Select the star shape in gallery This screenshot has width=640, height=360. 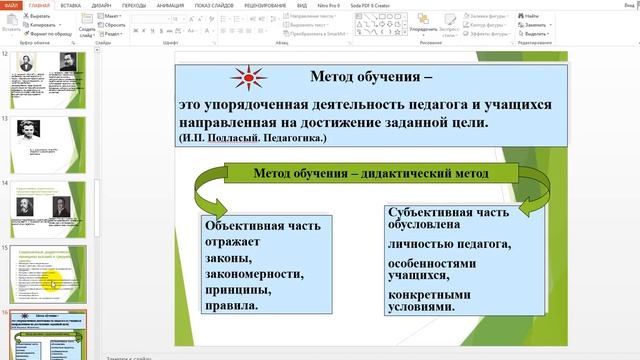point(398,32)
